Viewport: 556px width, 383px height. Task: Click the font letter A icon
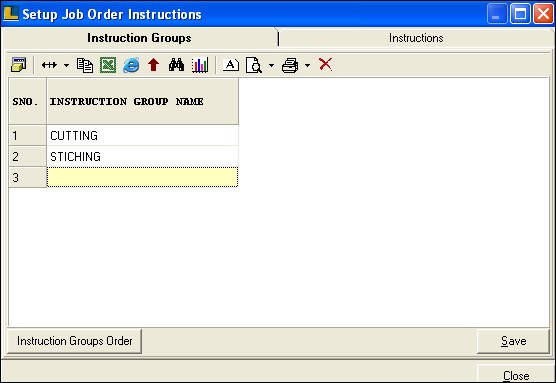click(x=230, y=65)
